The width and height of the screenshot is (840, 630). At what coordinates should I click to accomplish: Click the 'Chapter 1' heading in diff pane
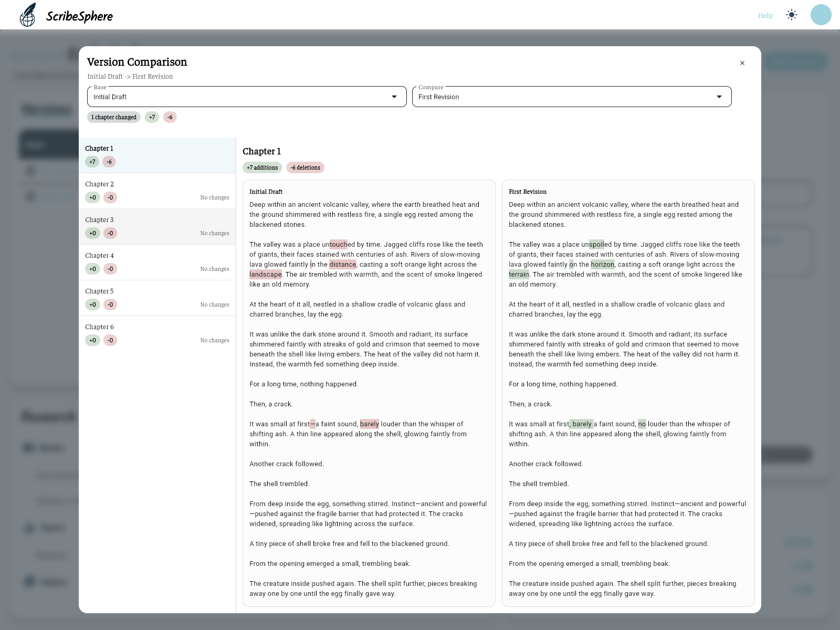[261, 151]
